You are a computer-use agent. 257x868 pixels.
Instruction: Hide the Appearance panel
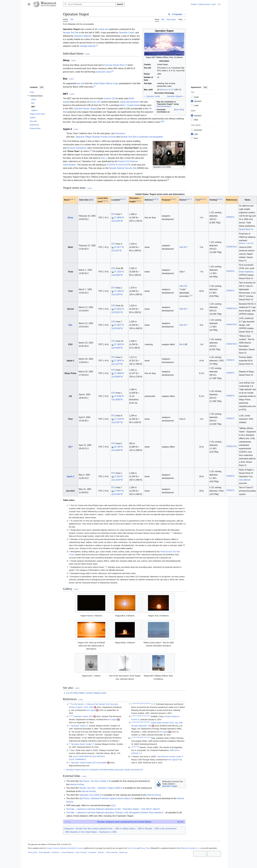[x=205, y=87]
